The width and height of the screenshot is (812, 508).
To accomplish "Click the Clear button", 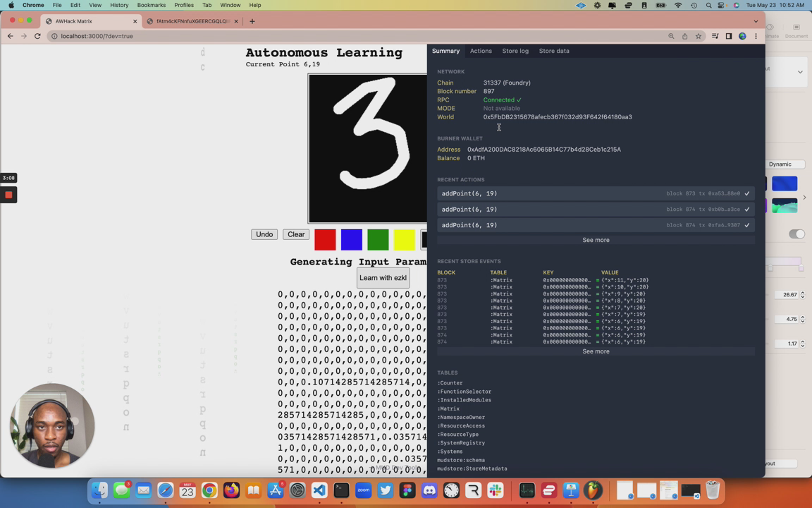I will (x=296, y=234).
